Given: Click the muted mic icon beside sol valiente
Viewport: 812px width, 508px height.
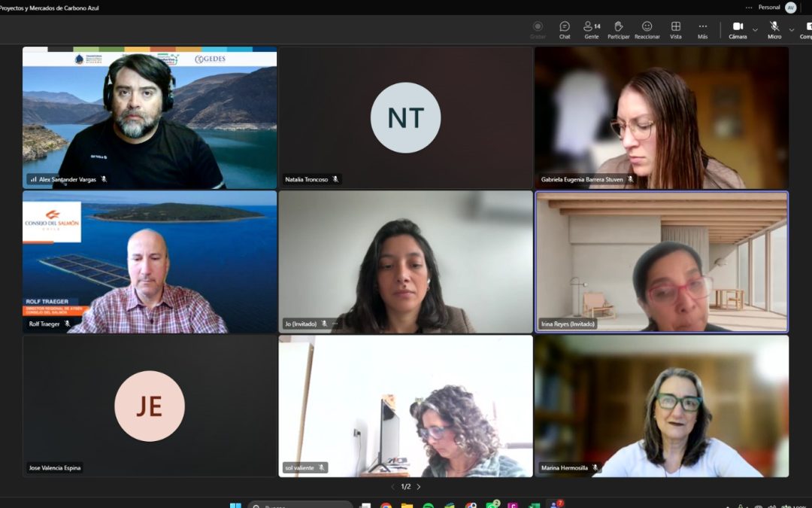Looking at the screenshot, I should pyautogui.click(x=321, y=467).
